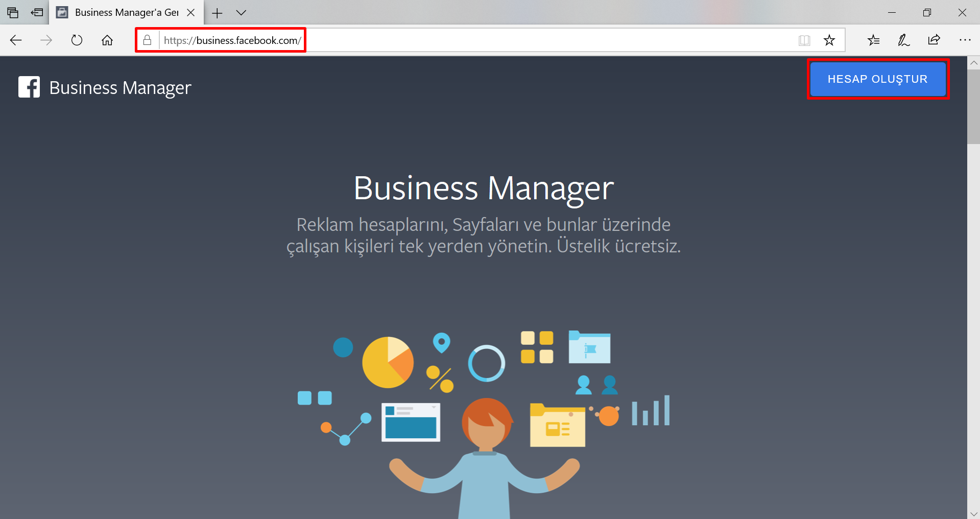Set these tabs aside icon
The image size is (980, 519).
pyautogui.click(x=37, y=12)
